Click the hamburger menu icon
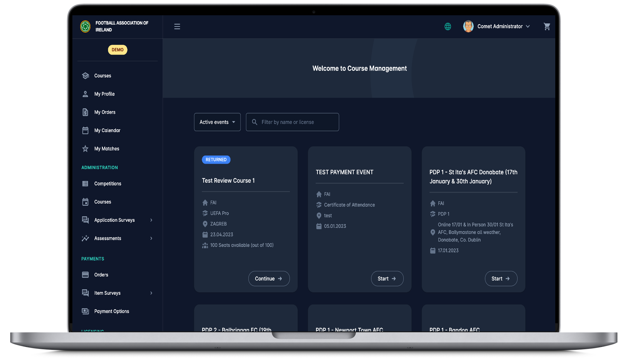The width and height of the screenshot is (628, 364). [x=177, y=26]
